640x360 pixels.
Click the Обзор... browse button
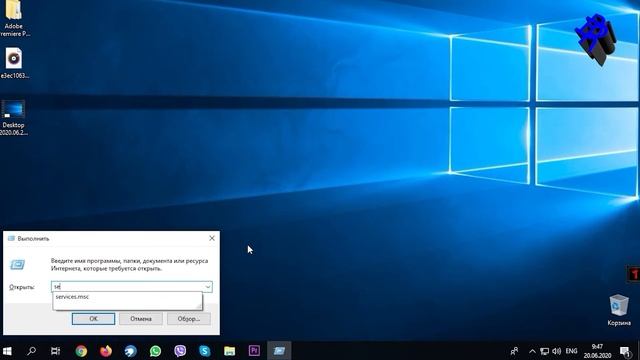(189, 319)
